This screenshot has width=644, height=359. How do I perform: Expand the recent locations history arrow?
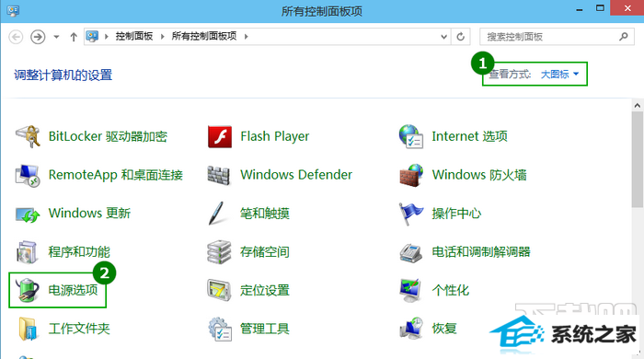[57, 37]
